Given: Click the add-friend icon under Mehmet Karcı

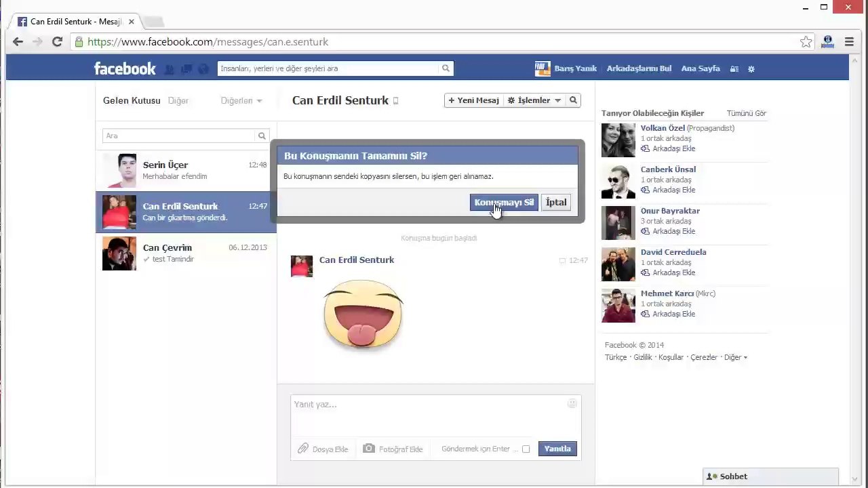Looking at the screenshot, I should (646, 314).
